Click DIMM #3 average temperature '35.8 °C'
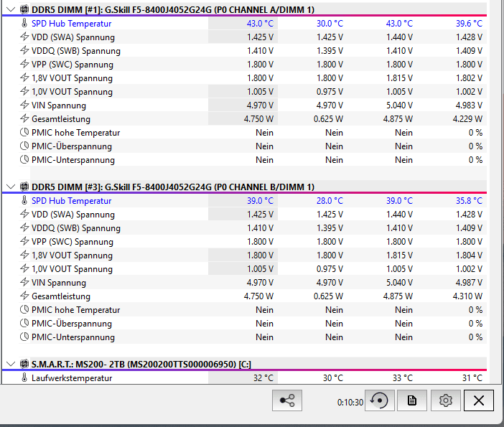 [469, 201]
